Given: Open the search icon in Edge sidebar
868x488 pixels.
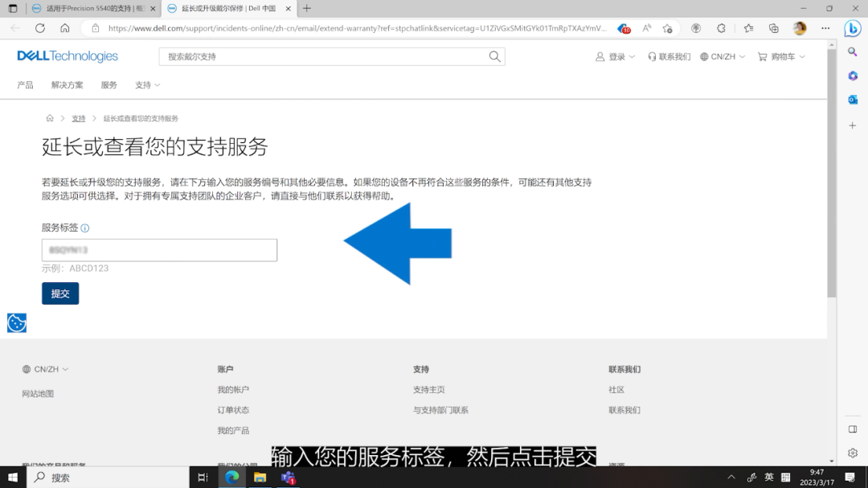Looking at the screenshot, I should [853, 51].
